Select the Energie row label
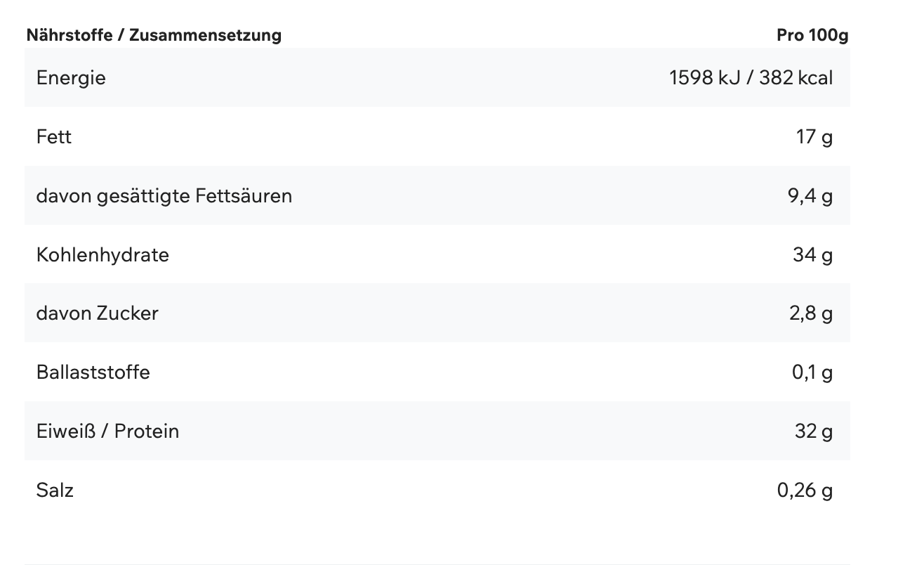This screenshot has height=565, width=924. click(71, 77)
